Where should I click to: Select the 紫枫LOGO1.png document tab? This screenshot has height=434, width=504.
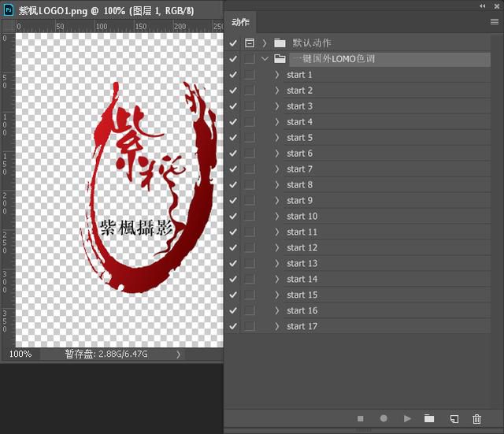(106, 10)
